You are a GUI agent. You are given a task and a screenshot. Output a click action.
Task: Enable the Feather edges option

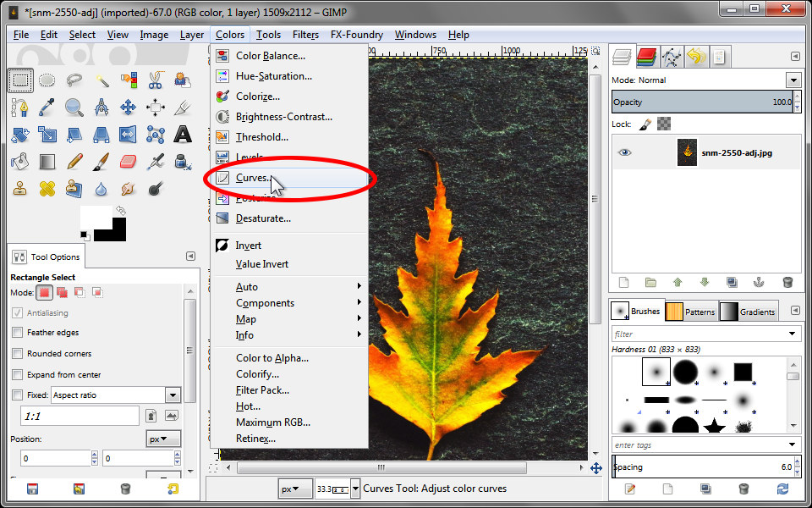[17, 332]
